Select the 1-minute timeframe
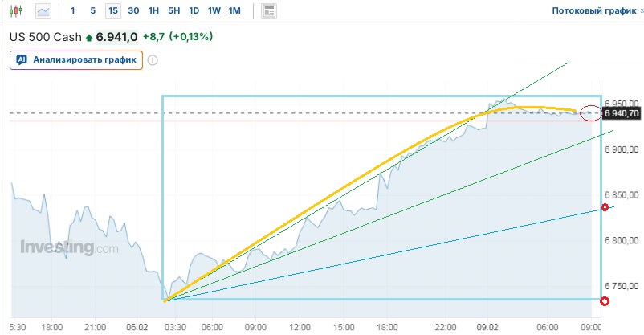Screen dimensions: 644x335 pyautogui.click(x=73, y=11)
